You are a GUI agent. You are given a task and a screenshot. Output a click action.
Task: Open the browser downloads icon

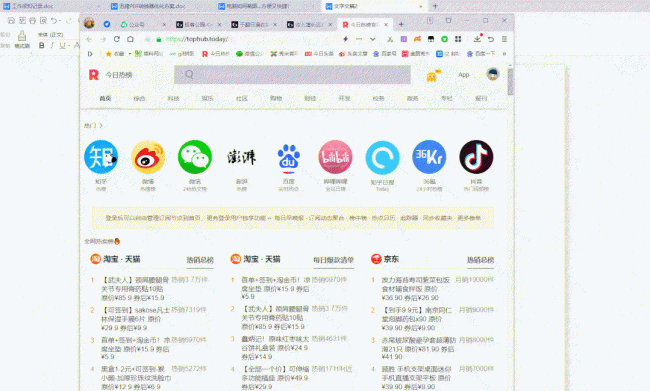pos(477,39)
